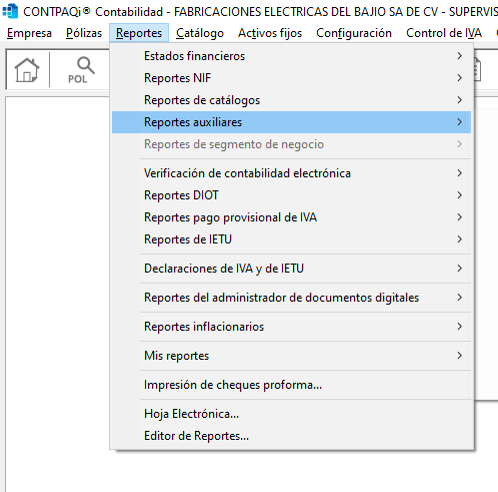
Task: Click the CONTPAQi app icon in title bar
Action: (10, 11)
